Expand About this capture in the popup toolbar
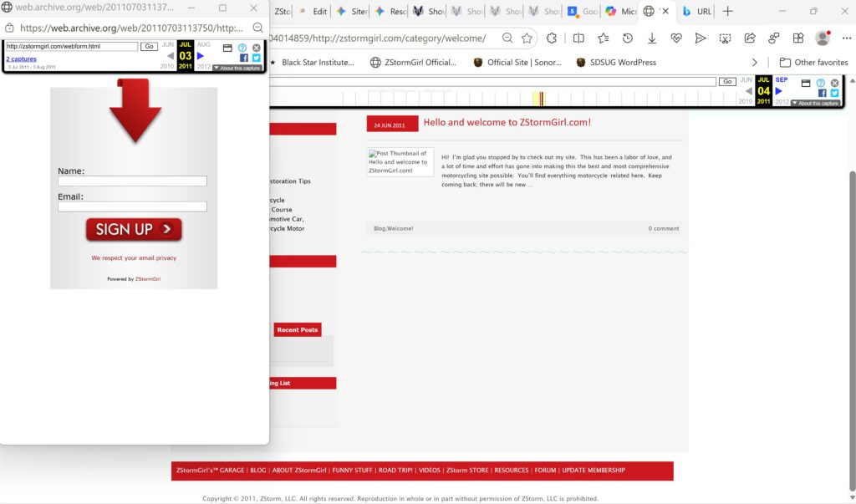Screen dimensions: 856x504 click(237, 69)
